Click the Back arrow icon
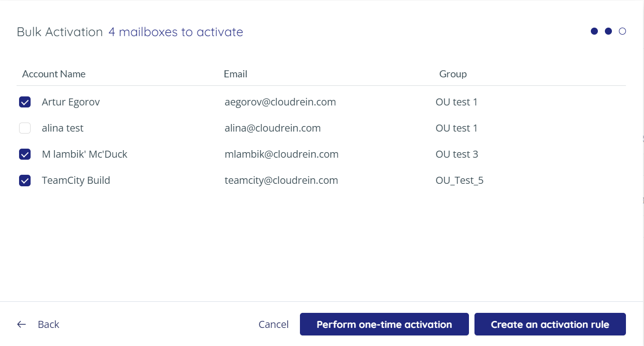This screenshot has width=644, height=346. click(x=22, y=324)
